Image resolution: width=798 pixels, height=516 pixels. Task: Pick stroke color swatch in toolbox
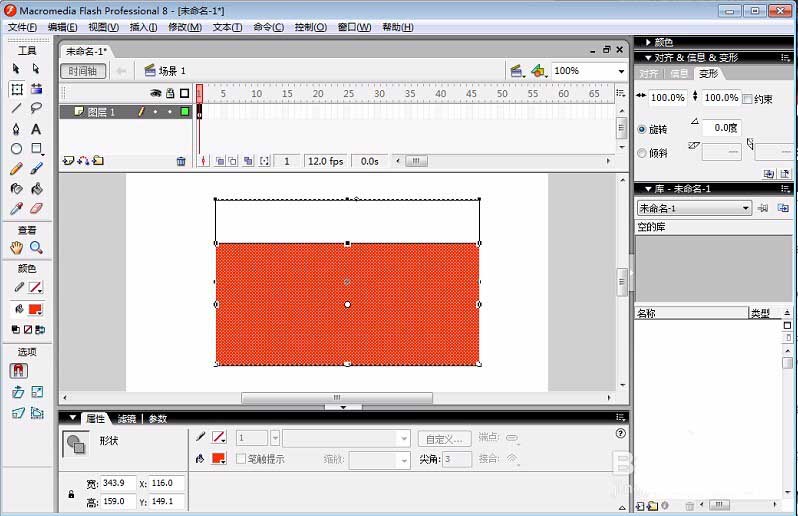(35, 288)
